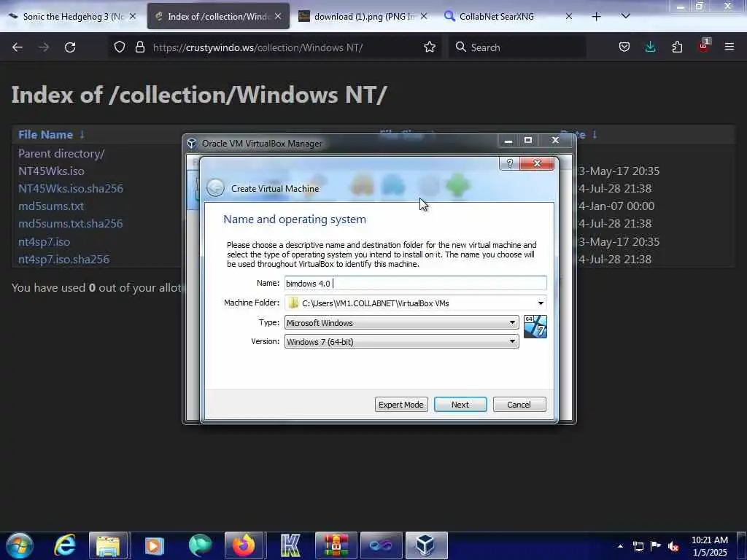Switch to Firefox on the taskbar
Viewport: 747px width, 560px height.
pos(244,545)
